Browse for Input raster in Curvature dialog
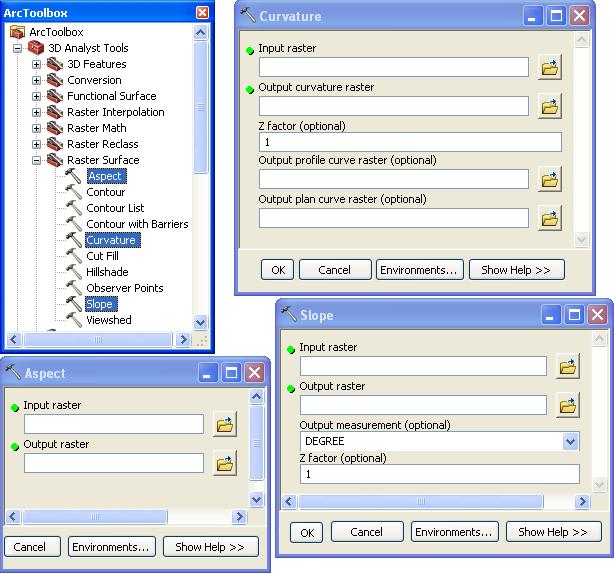The width and height of the screenshot is (614, 574). [x=550, y=67]
